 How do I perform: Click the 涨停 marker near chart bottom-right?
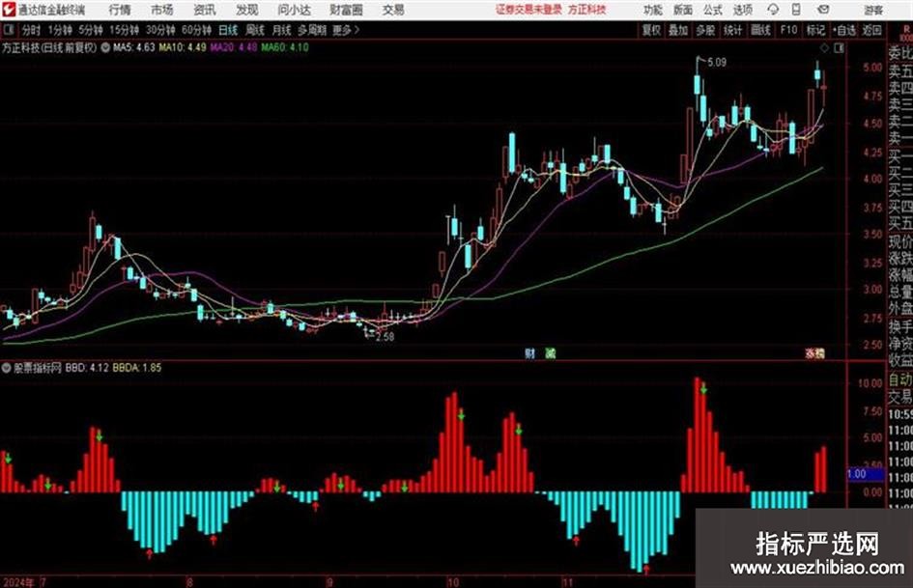tap(815, 352)
